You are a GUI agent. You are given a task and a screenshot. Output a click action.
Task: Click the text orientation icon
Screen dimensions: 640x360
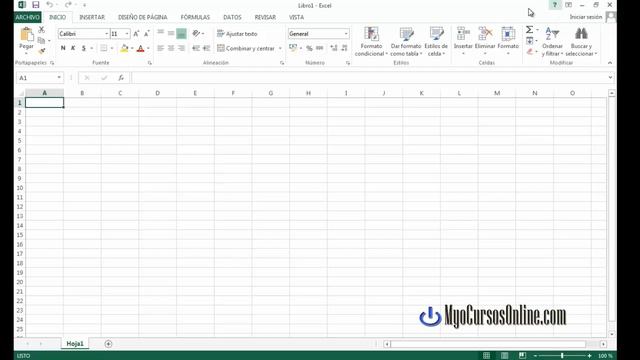(x=196, y=33)
